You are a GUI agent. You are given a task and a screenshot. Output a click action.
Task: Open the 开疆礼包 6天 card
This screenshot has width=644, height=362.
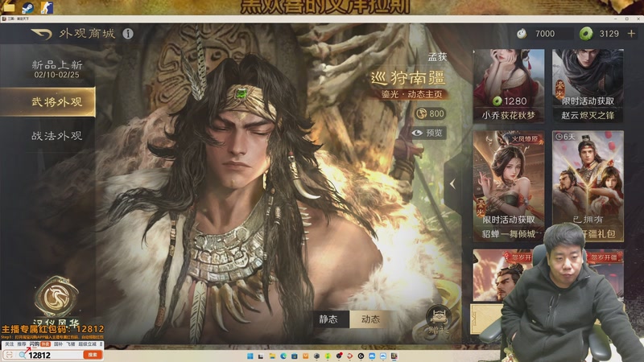tap(588, 186)
